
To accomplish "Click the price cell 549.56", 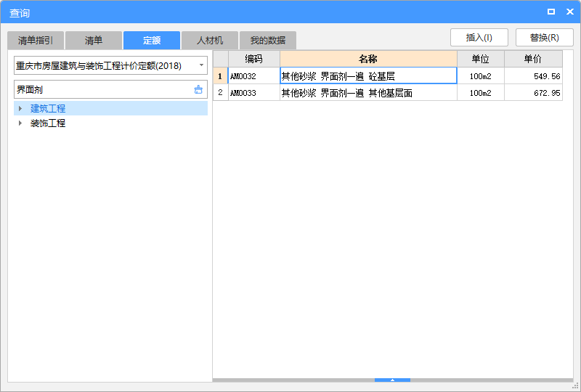I will tap(533, 76).
